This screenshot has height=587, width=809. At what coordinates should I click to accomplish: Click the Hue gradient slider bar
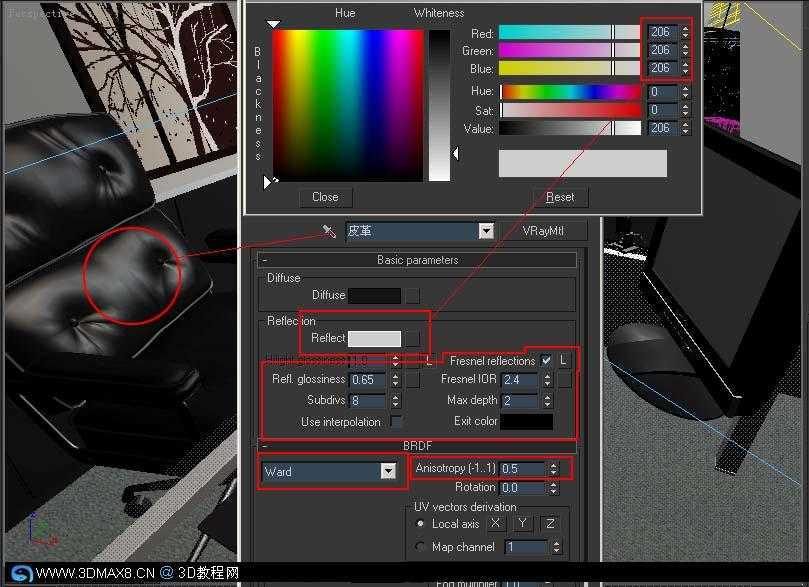[x=570, y=92]
